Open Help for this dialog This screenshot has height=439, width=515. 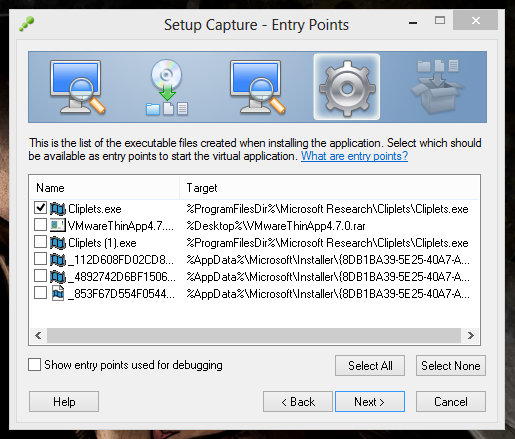(64, 402)
